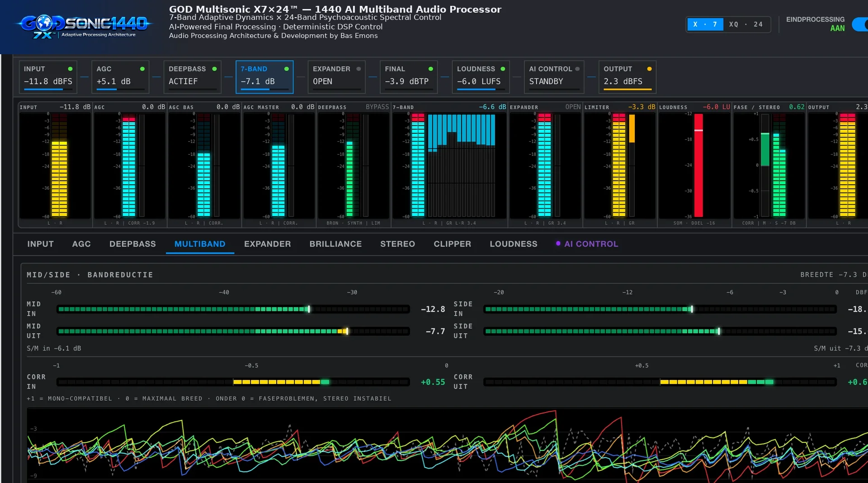Viewport: 868px width, 483px height.
Task: Click the band reduction history graph
Action: (448, 445)
